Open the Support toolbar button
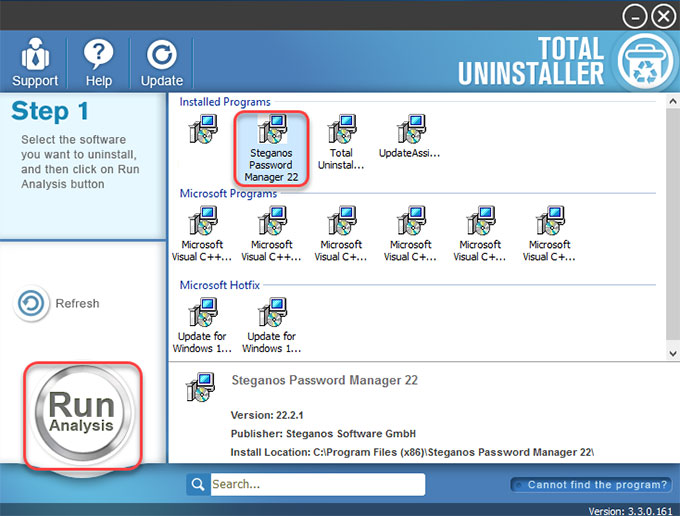This screenshot has width=680, height=516. 35,62
